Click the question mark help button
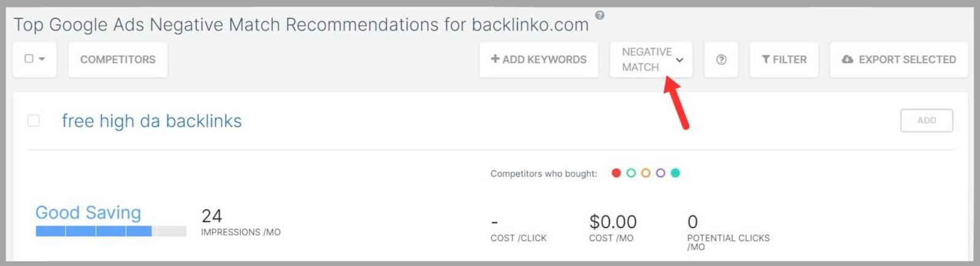 721,59
